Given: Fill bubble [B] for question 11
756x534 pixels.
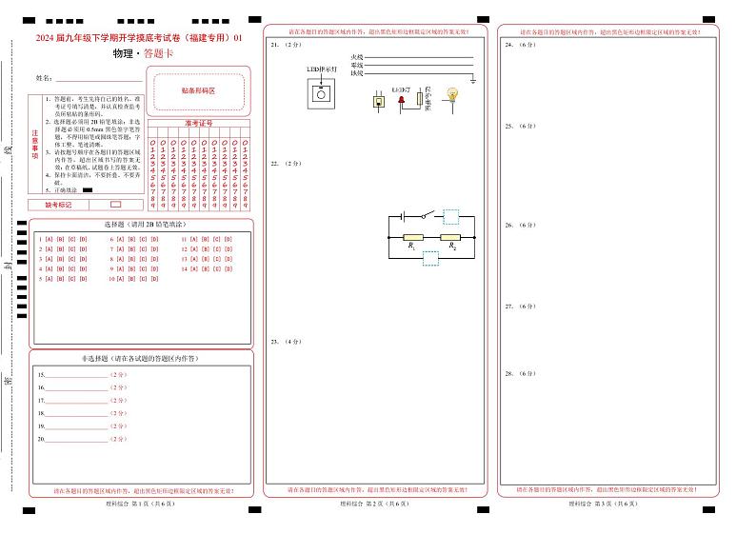Looking at the screenshot, I should (206, 239).
